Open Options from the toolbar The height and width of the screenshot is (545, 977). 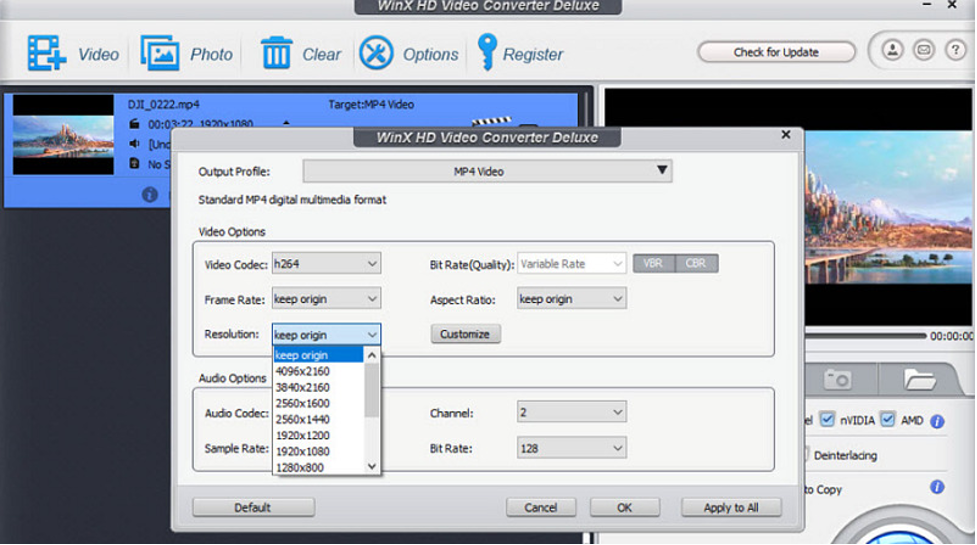point(376,54)
